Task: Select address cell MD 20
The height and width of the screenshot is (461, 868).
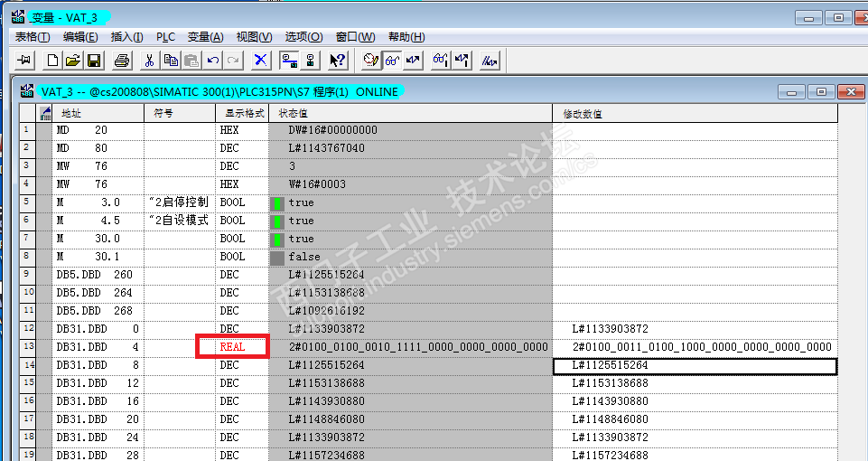Action: tap(98, 130)
